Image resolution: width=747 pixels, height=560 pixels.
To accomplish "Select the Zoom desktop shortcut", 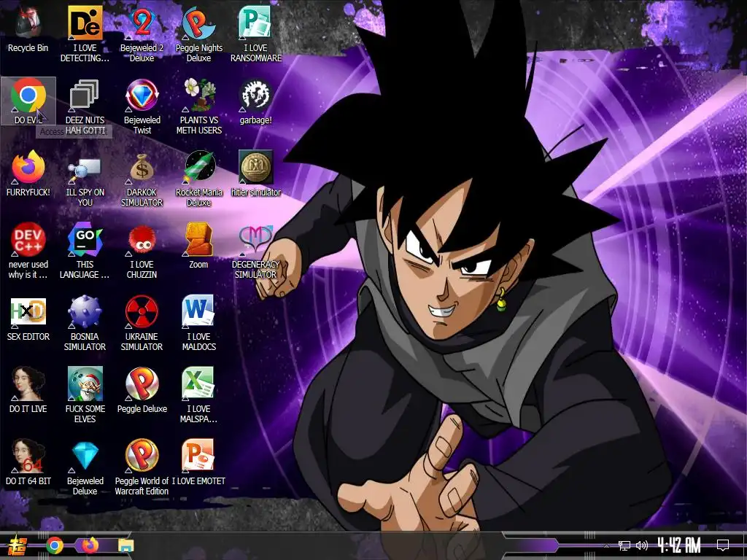I will pyautogui.click(x=199, y=246).
